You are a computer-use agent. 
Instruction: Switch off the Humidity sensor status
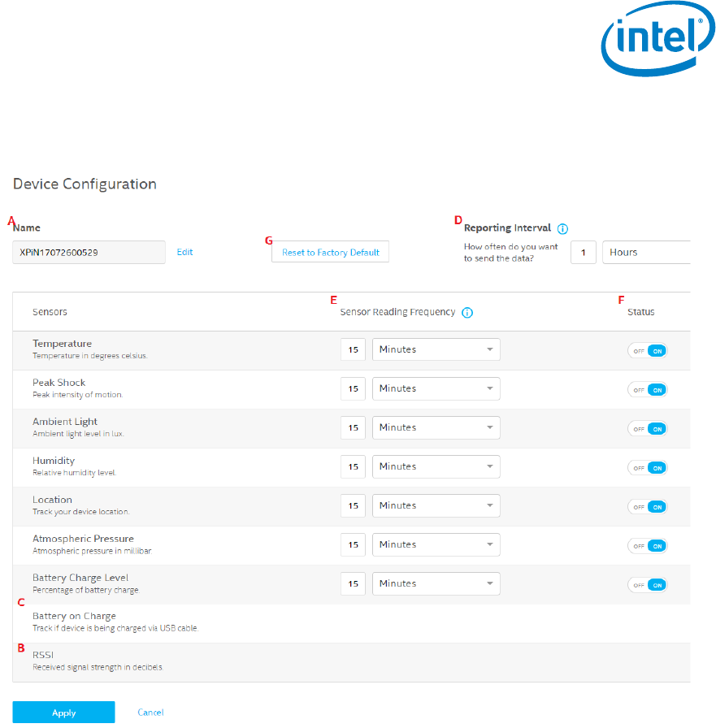648,467
